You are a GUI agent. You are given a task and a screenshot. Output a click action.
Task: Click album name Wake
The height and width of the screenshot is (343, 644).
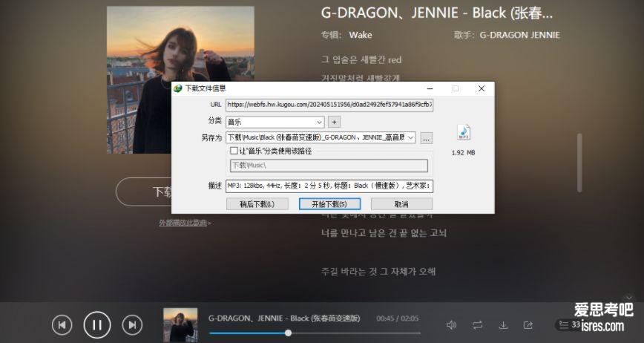click(x=361, y=35)
